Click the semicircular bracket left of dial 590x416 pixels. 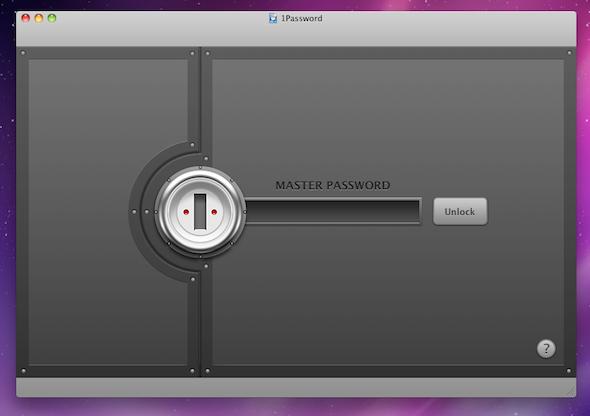pos(140,212)
